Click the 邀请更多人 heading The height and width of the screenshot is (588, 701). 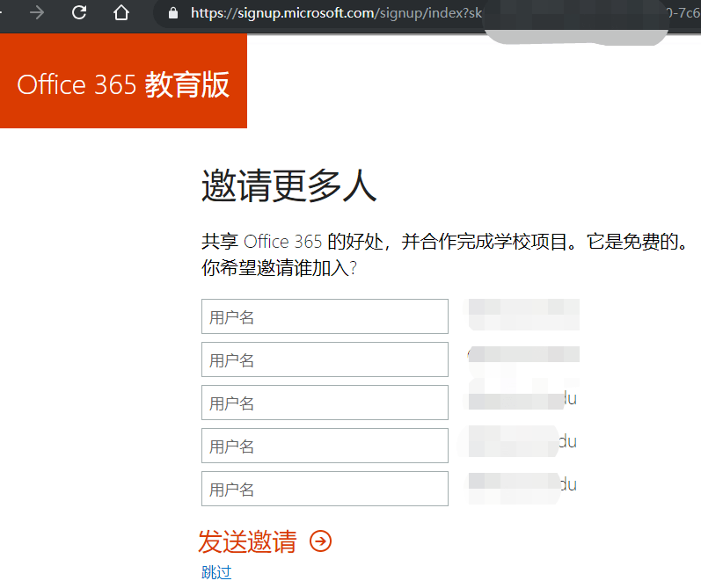[x=289, y=185]
